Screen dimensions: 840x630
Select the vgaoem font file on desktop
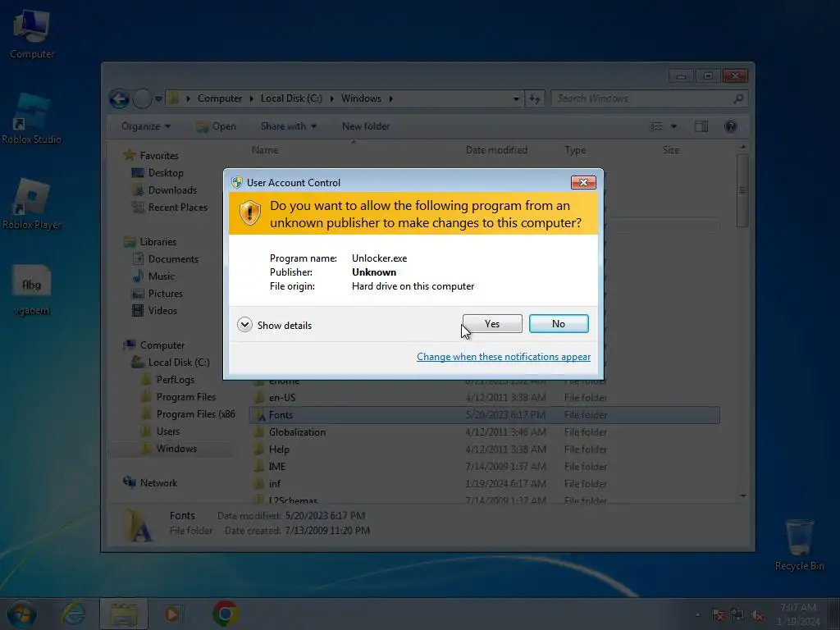tap(32, 290)
